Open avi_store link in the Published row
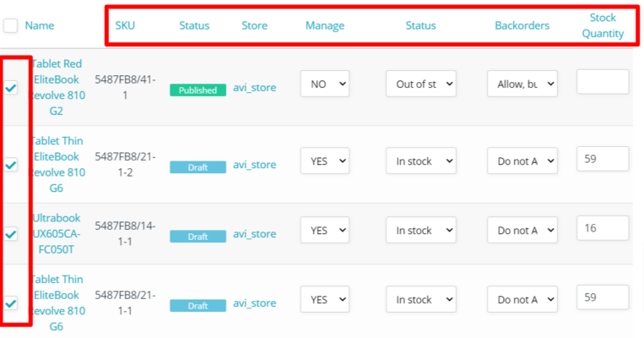The width and height of the screenshot is (644, 338). point(255,88)
